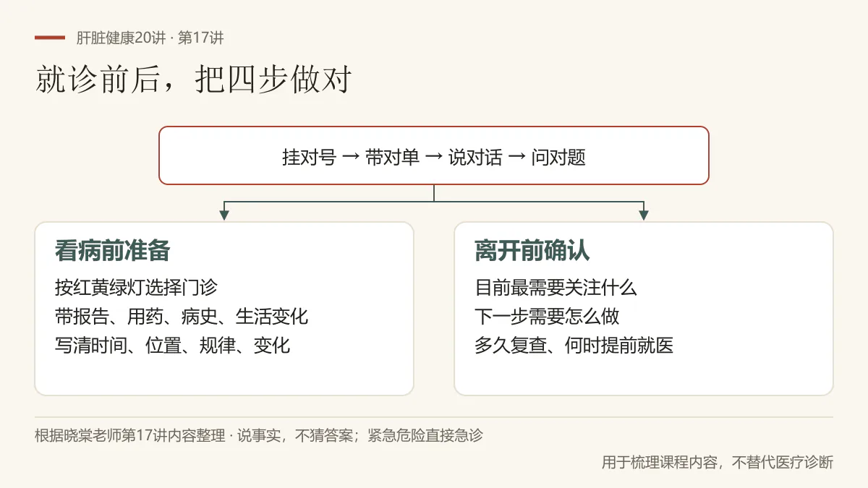Select the line "按红黄绿灯选择门诊"
This screenshot has width=868, height=488.
coord(136,288)
